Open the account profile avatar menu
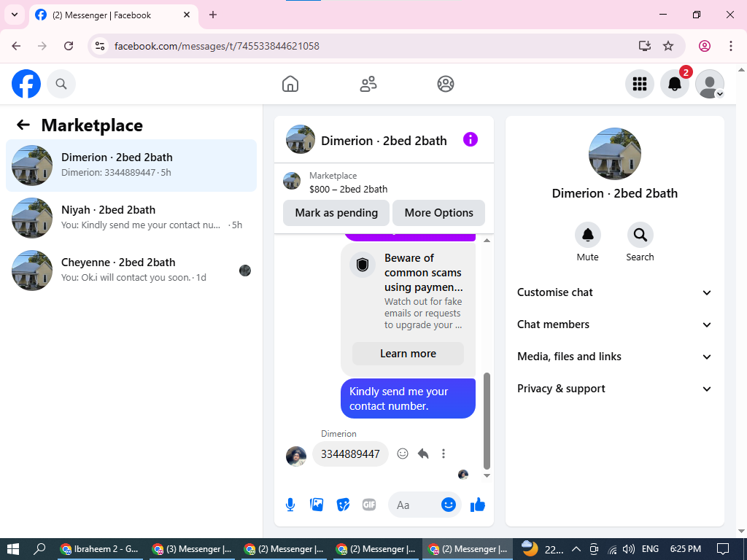Screen dimensions: 747x560 (x=710, y=84)
